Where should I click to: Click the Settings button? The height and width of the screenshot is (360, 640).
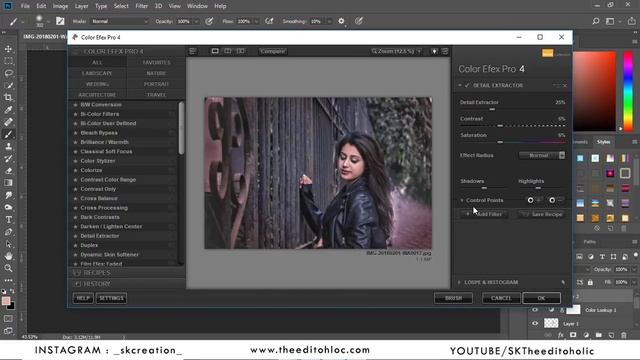[x=111, y=298]
